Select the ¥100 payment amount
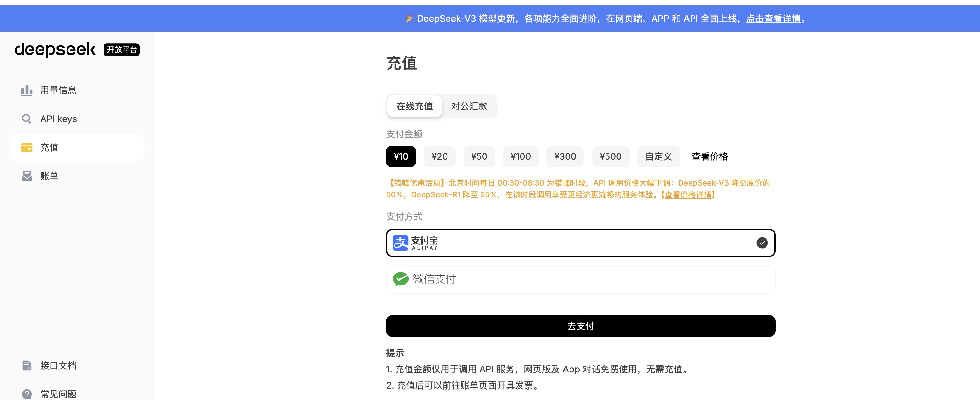This screenshot has width=980, height=400. pos(521,156)
